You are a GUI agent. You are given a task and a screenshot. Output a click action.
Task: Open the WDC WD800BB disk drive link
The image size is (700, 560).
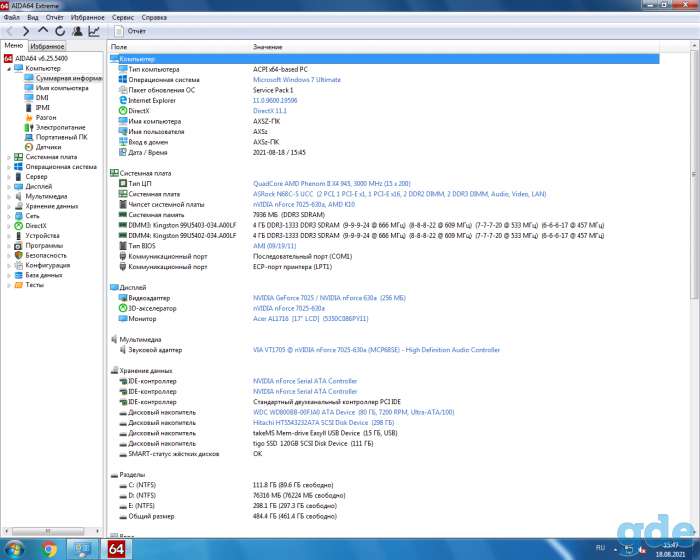point(354,412)
